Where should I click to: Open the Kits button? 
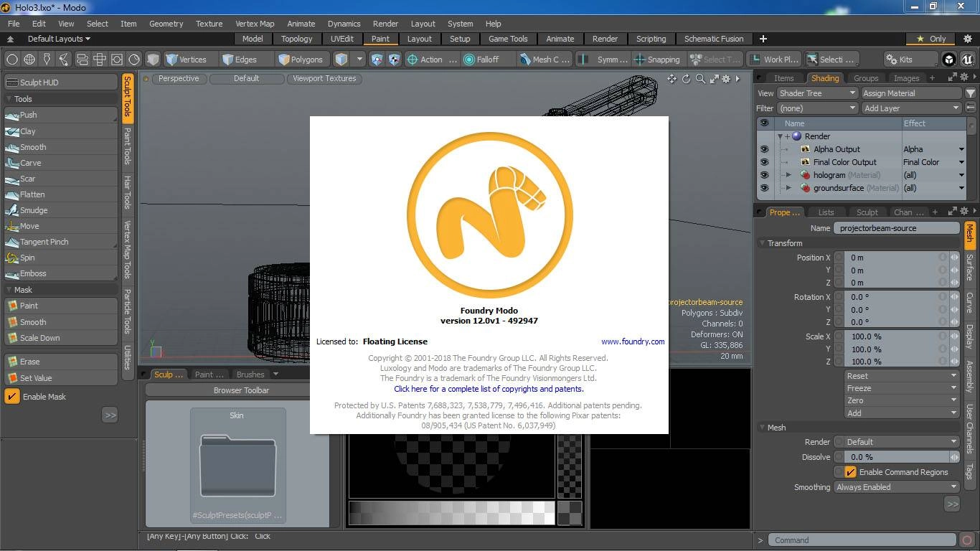pyautogui.click(x=910, y=60)
